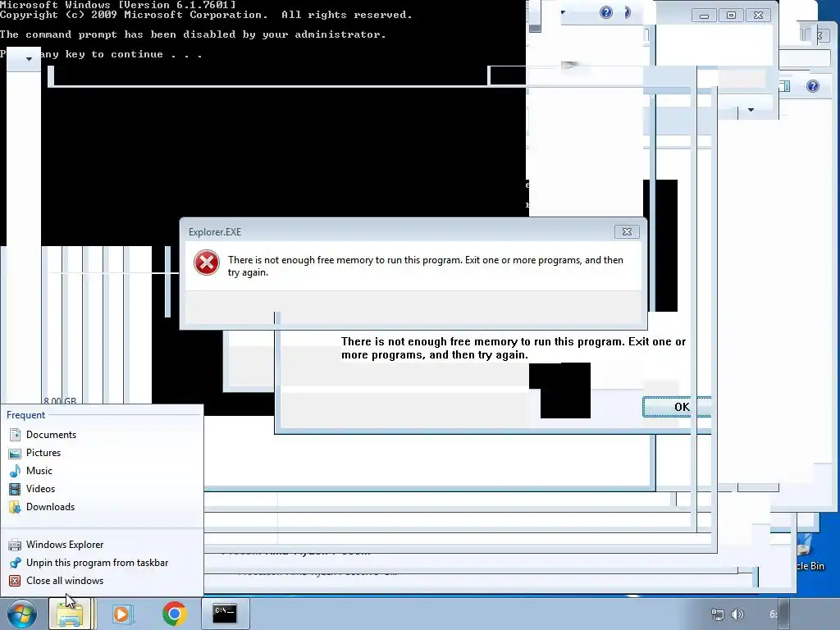Open the volume speaker tray icon
The width and height of the screenshot is (840, 630).
pos(737,614)
